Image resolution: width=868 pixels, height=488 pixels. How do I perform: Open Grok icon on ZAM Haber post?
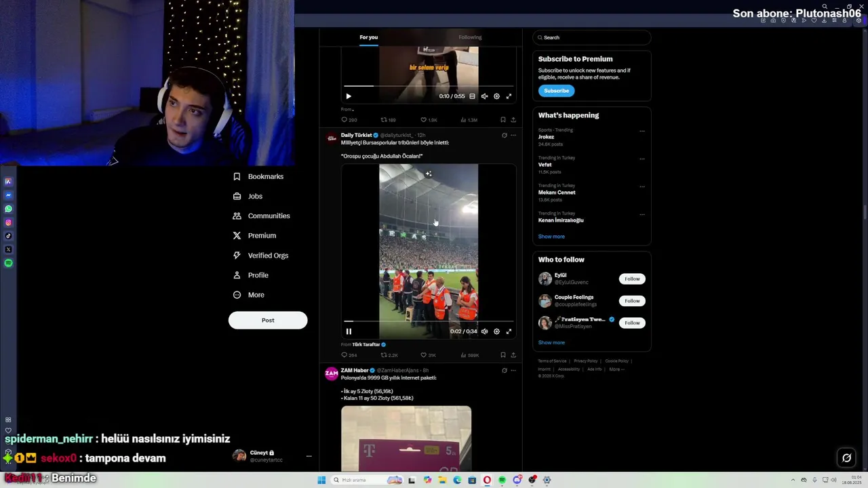pos(504,371)
